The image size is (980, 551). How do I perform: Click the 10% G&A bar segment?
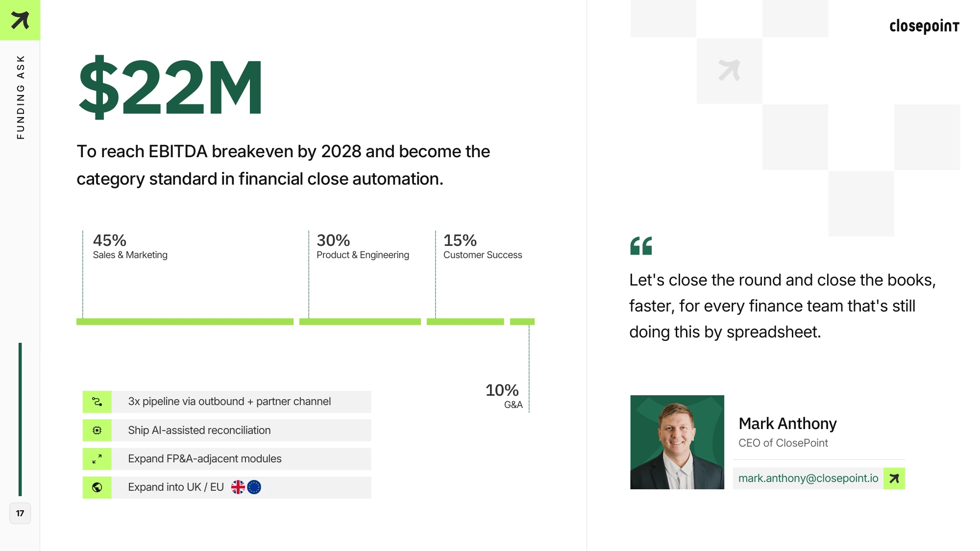click(x=522, y=322)
